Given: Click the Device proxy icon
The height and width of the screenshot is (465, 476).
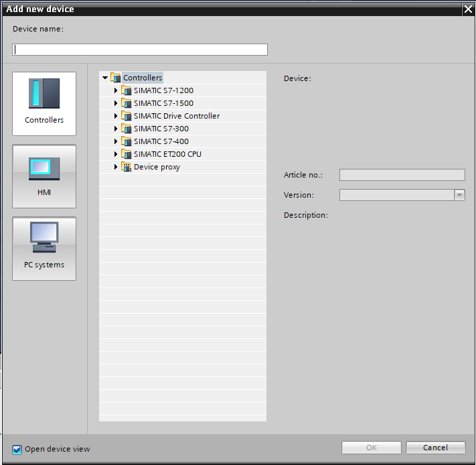Looking at the screenshot, I should (x=127, y=167).
